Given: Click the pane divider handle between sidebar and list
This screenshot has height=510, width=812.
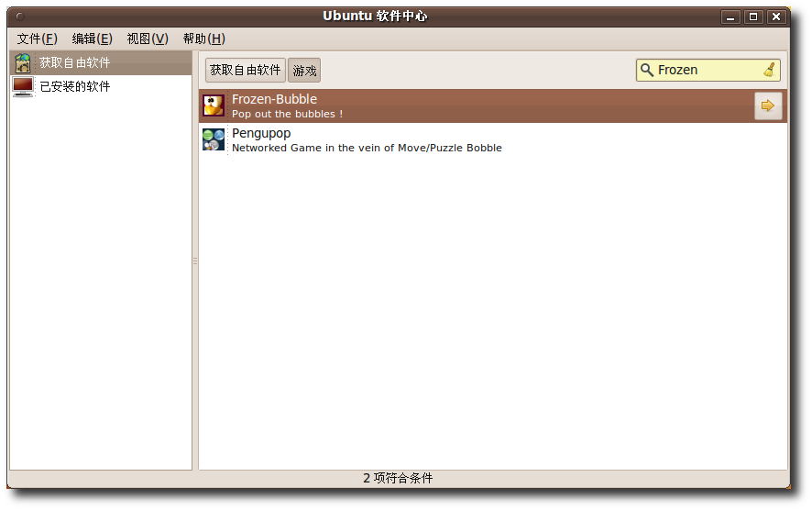Looking at the screenshot, I should [x=195, y=261].
